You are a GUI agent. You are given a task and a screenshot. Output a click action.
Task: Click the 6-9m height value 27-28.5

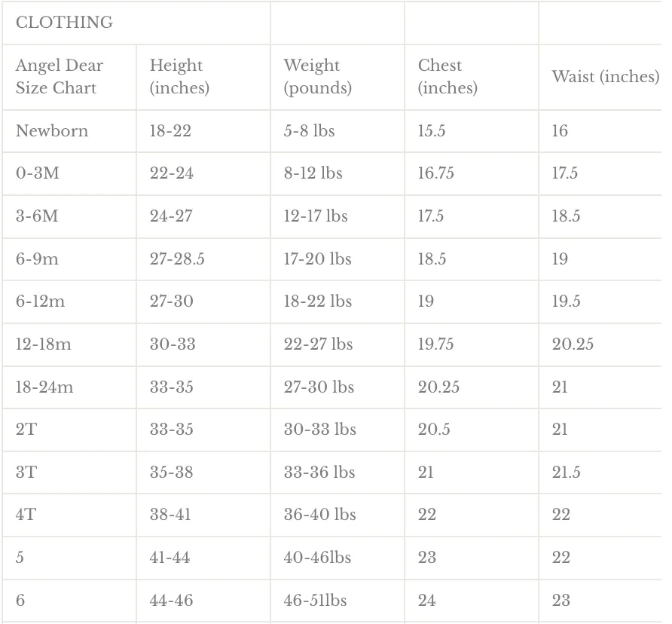177,258
